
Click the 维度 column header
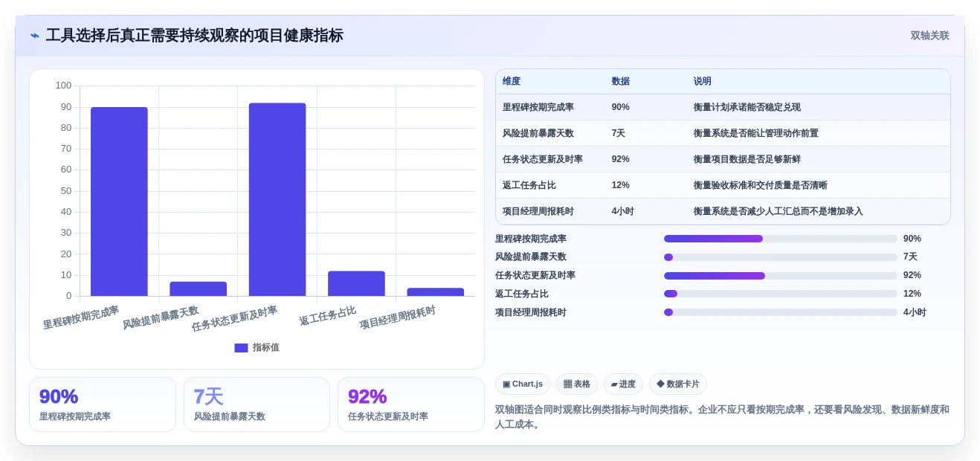click(x=512, y=82)
